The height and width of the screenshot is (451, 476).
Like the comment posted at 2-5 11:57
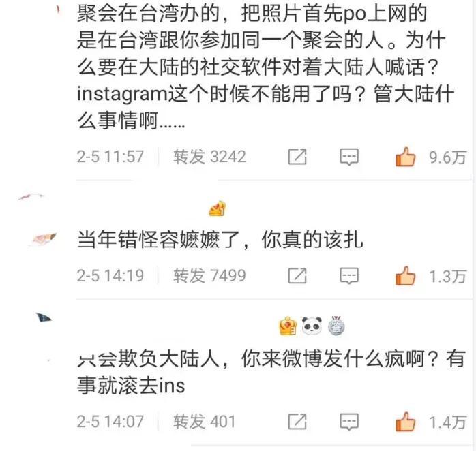405,157
